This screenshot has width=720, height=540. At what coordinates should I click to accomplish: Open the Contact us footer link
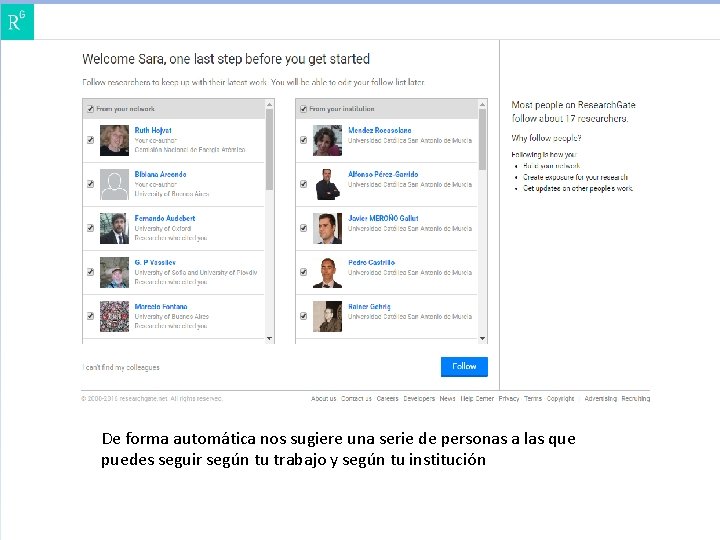pyautogui.click(x=356, y=399)
